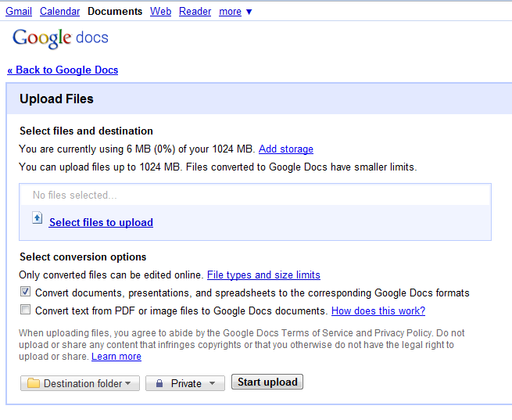Go to Reader in top bar
Screen dimensions: 512x420
coord(195,12)
